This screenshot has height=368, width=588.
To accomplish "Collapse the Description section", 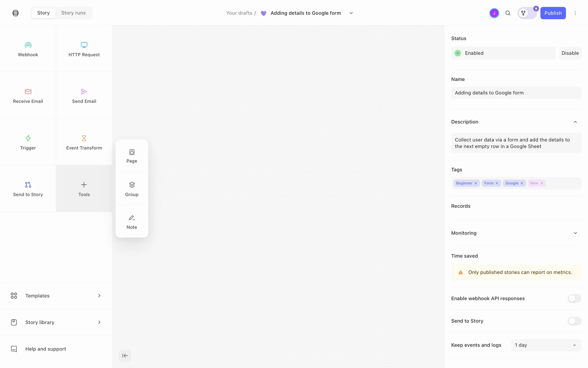I will click(x=575, y=122).
